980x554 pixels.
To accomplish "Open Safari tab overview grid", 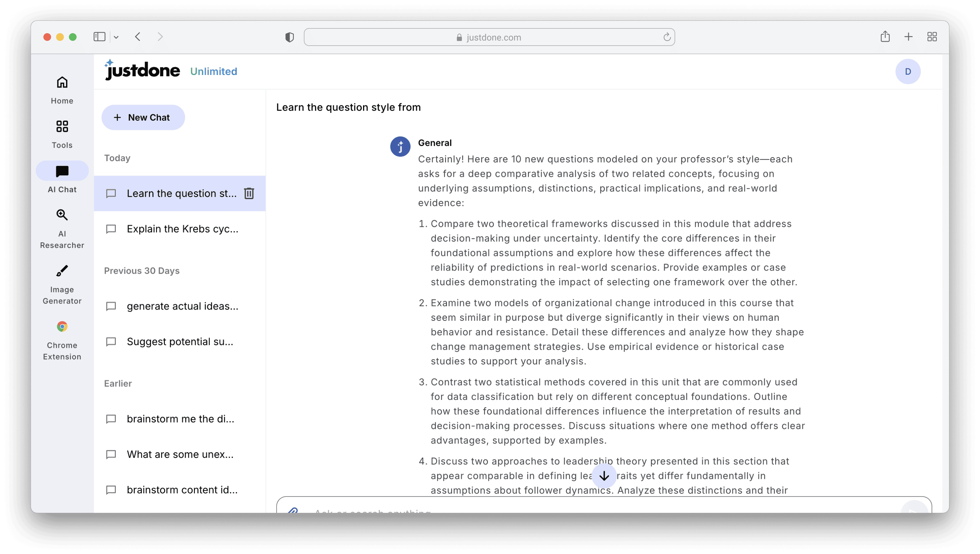I will point(932,37).
